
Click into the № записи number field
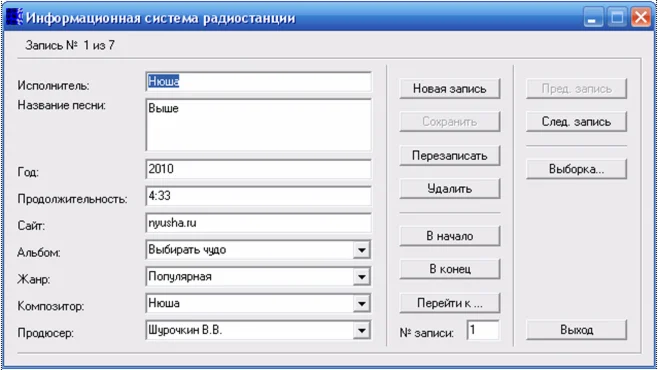483,331
